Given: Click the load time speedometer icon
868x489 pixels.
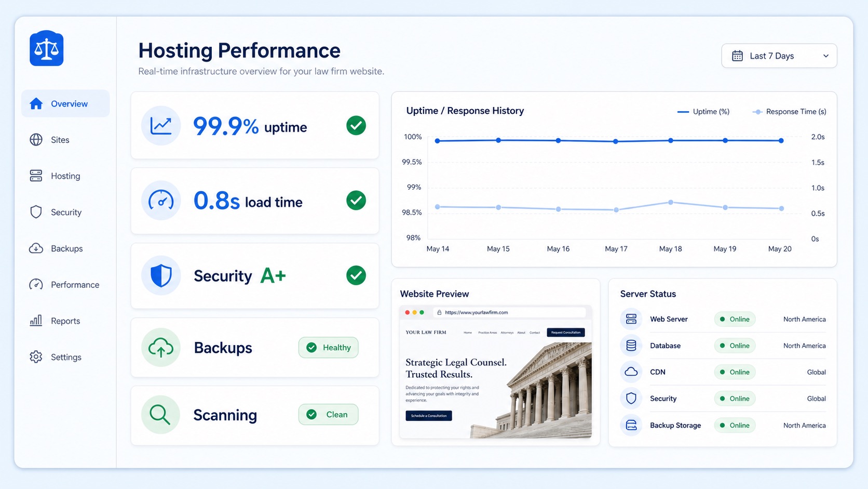Looking at the screenshot, I should pos(161,201).
